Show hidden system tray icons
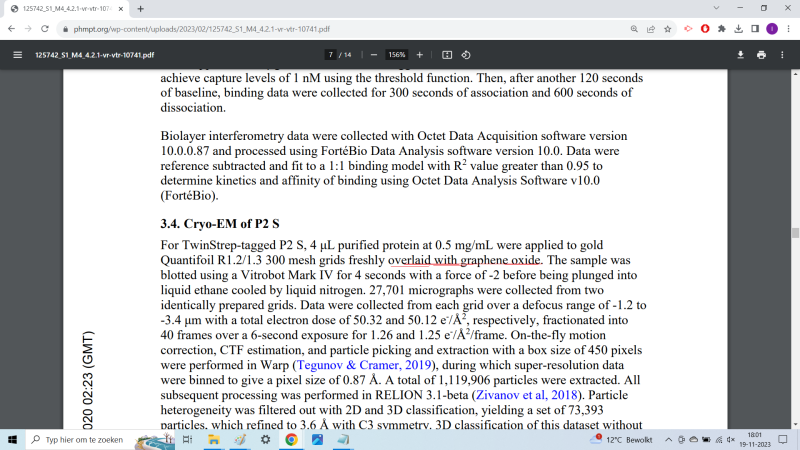 (x=668, y=440)
